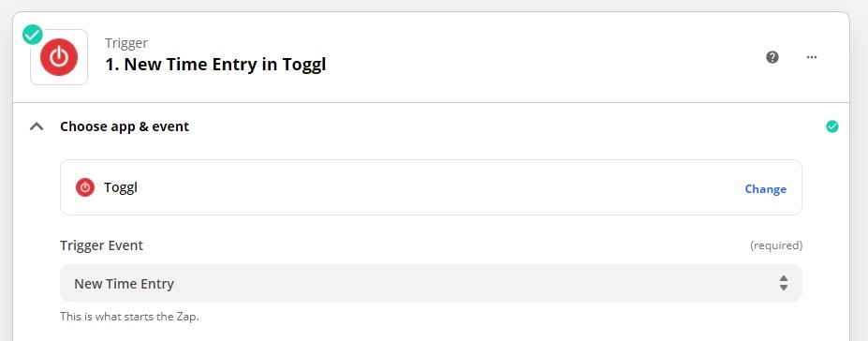Collapse the Choose app & event chevron
The width and height of the screenshot is (868, 341).
(x=37, y=126)
